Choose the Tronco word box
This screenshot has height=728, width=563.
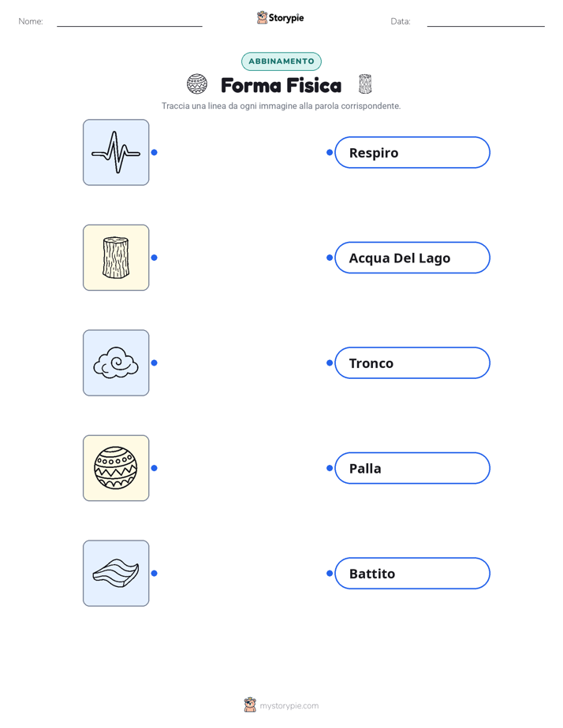412,362
